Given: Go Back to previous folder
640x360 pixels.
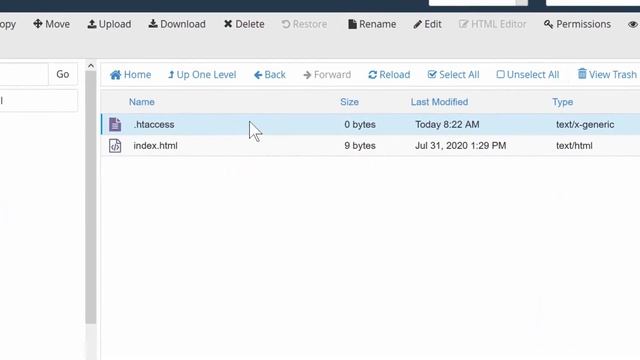Looking at the screenshot, I should (270, 75).
